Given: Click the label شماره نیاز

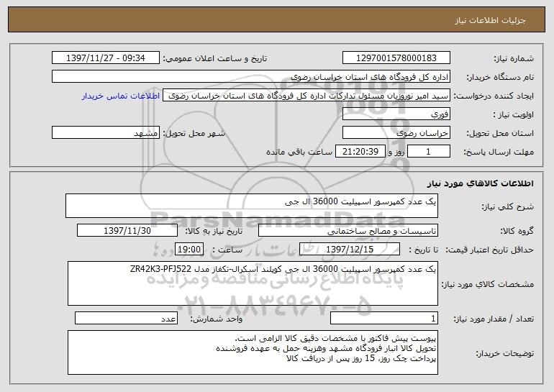Looking at the screenshot, I should click(x=514, y=58).
